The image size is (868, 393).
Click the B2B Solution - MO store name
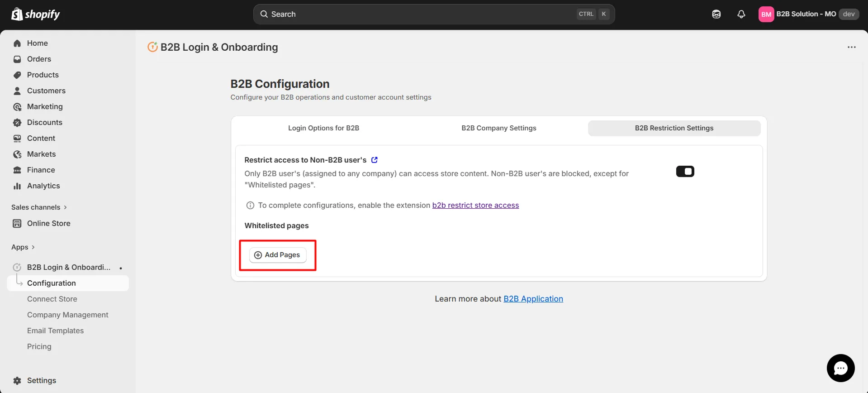(x=806, y=14)
